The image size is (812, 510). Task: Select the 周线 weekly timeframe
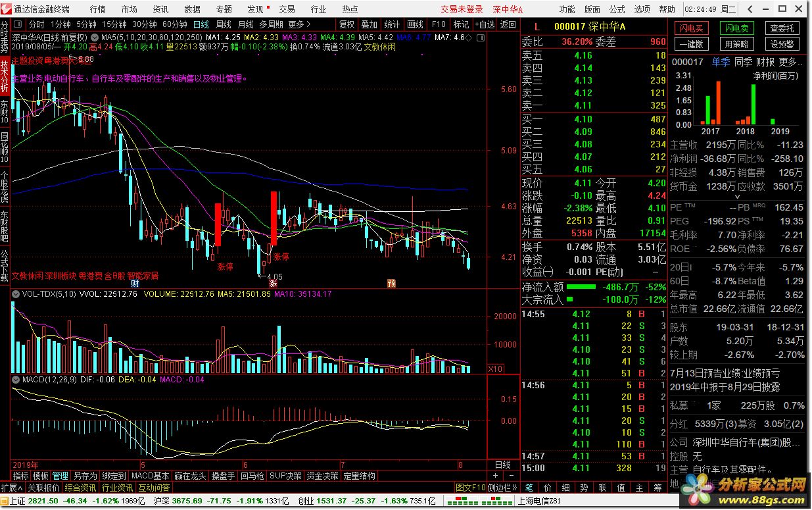pyautogui.click(x=224, y=24)
